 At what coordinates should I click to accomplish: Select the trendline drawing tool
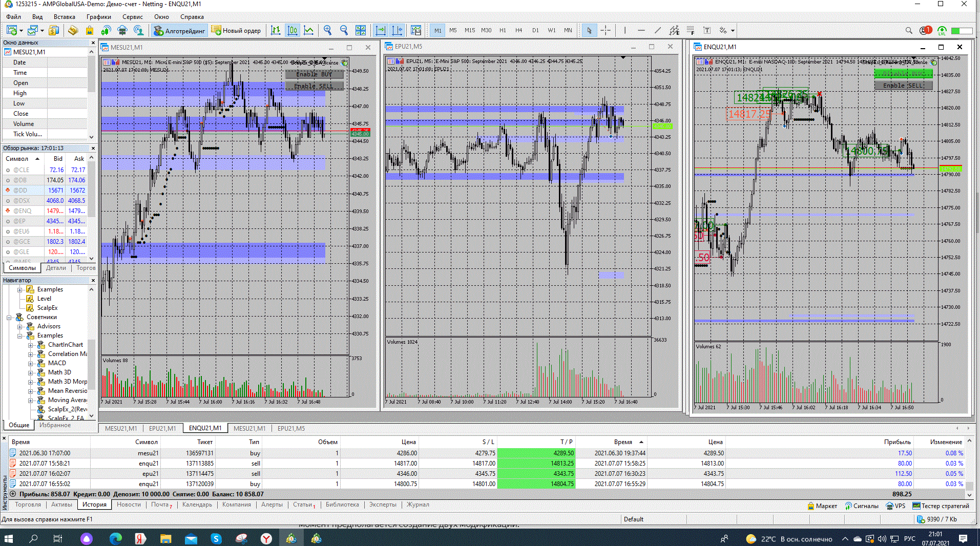pyautogui.click(x=658, y=31)
